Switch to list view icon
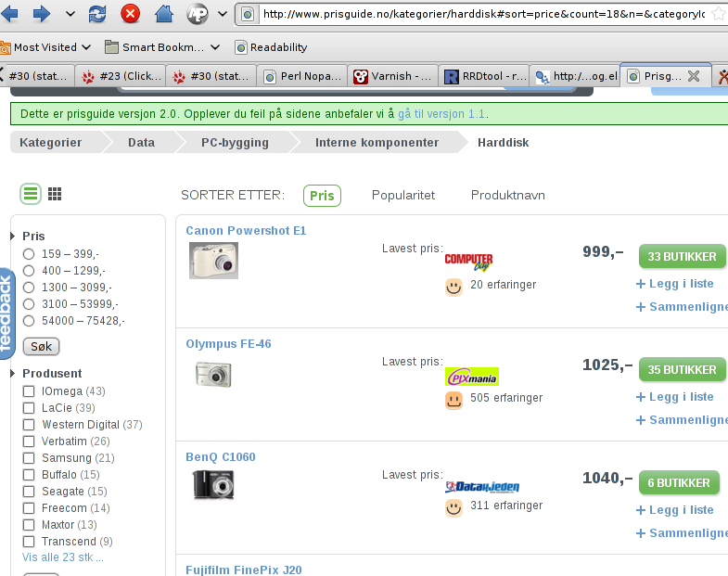The width and height of the screenshot is (728, 576). pos(31,194)
